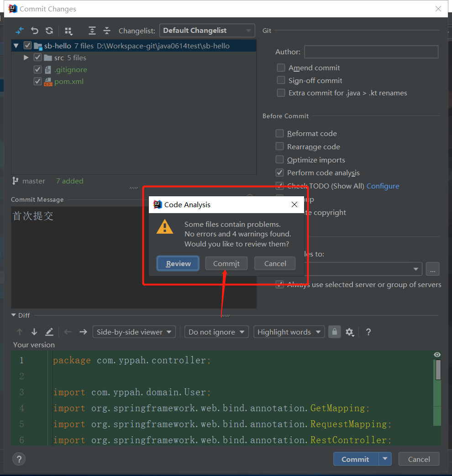Uncheck the pom.xml file checkbox
The width and height of the screenshot is (452, 476).
coord(38,82)
